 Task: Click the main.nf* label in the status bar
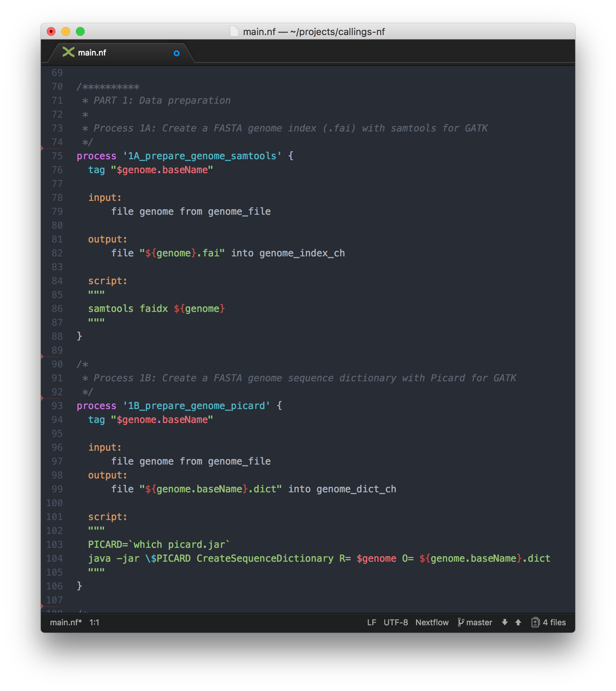click(x=66, y=622)
